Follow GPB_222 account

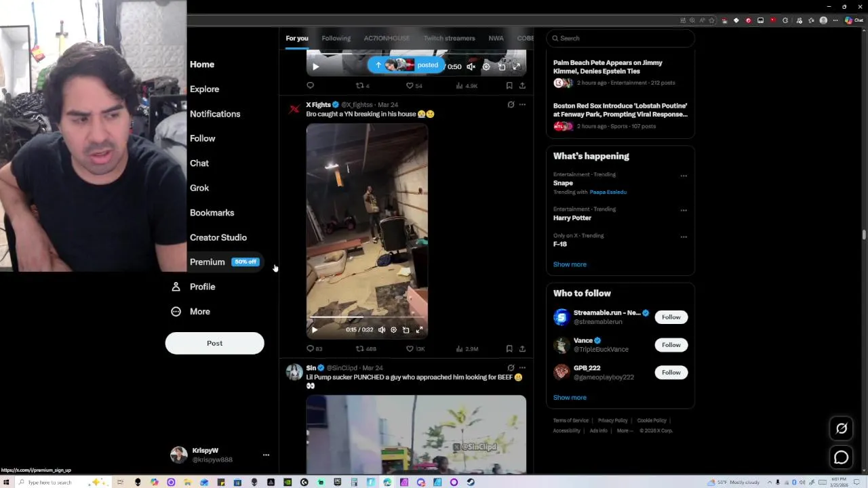pyautogui.click(x=671, y=372)
